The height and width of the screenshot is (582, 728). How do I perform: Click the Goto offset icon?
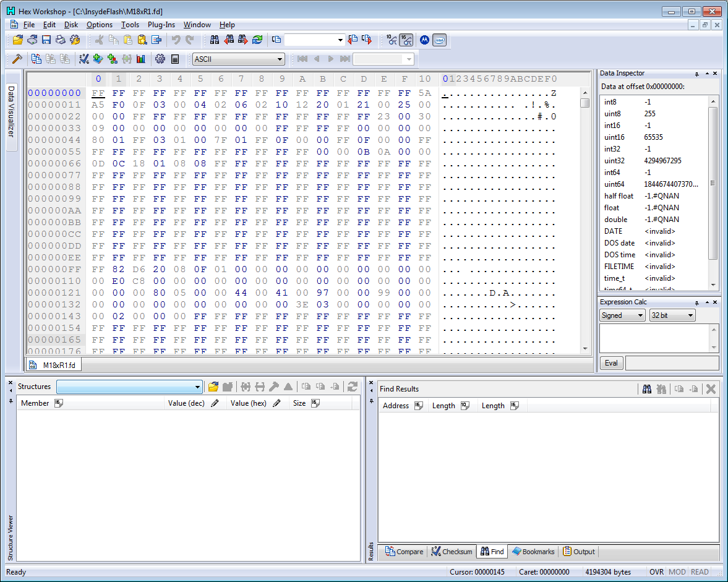point(276,40)
